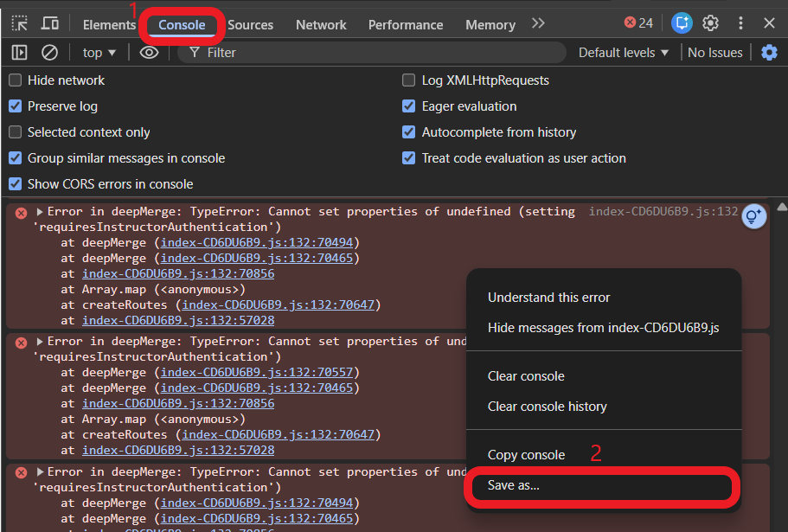
Task: Uncheck Autocomplete from history checkbox
Action: click(x=408, y=132)
